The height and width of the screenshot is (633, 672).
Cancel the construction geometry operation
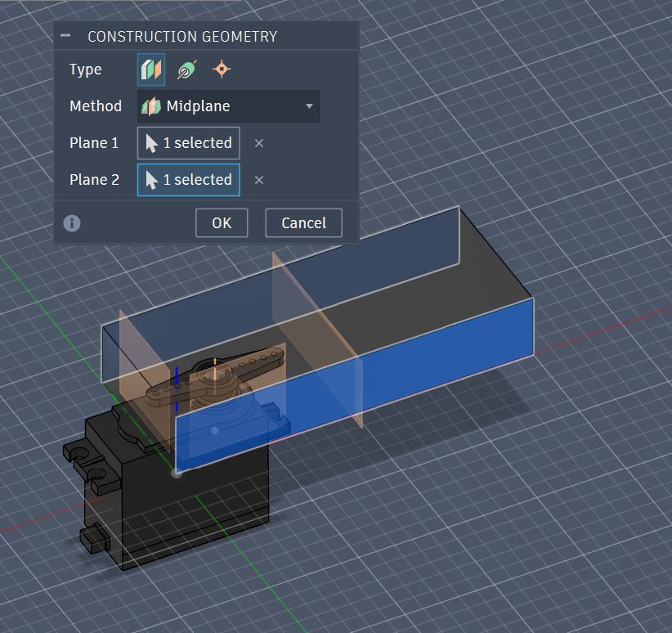coord(303,222)
